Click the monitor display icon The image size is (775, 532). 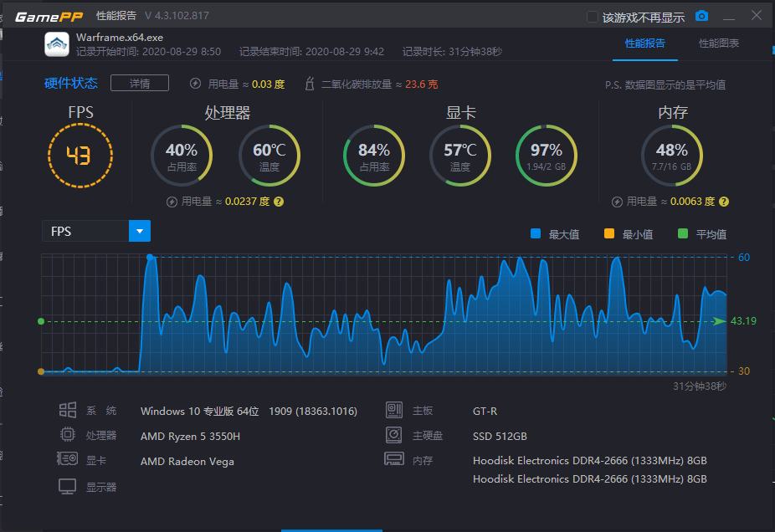point(67,487)
